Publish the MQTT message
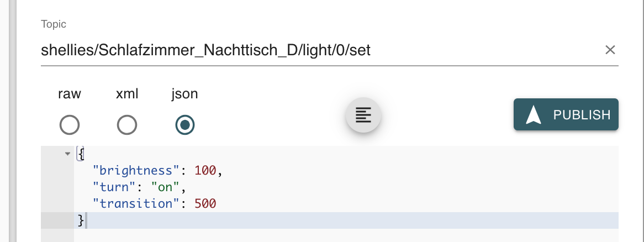The width and height of the screenshot is (644, 242). (566, 114)
